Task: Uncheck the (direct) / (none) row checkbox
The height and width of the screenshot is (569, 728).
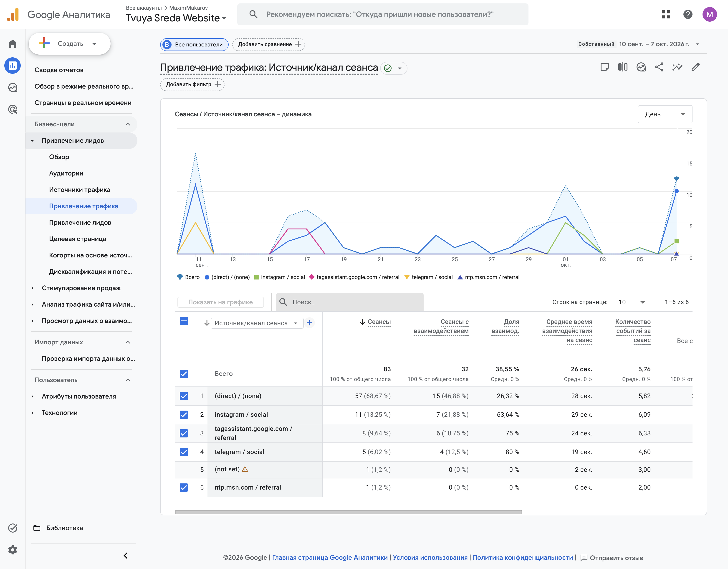Action: coord(184,396)
